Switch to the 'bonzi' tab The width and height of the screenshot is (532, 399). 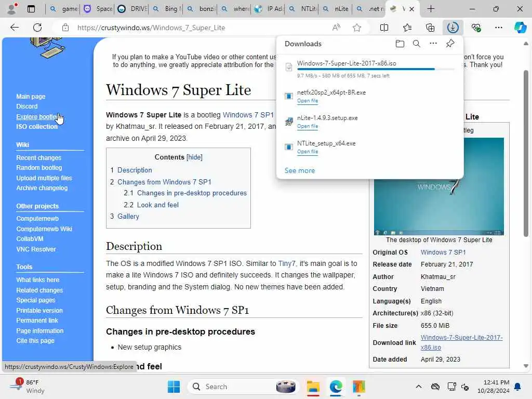click(200, 9)
